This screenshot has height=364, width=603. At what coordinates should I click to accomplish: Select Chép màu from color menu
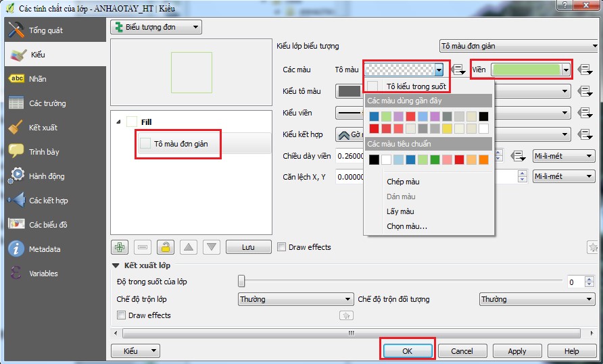[x=403, y=182]
